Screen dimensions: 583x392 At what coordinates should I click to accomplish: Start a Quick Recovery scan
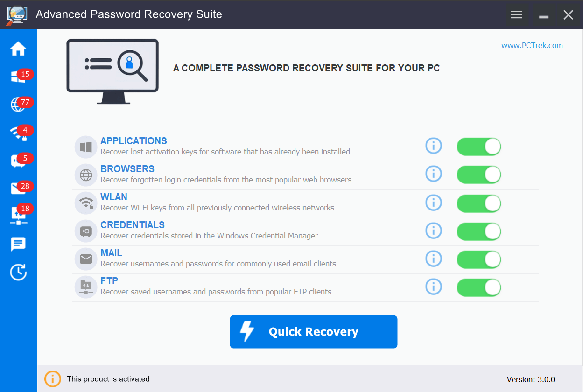[x=313, y=331]
